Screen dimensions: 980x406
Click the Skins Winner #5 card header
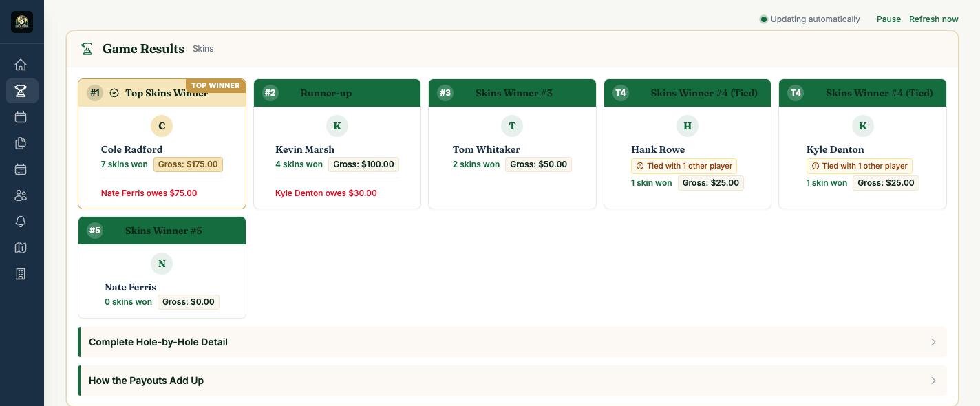162,231
